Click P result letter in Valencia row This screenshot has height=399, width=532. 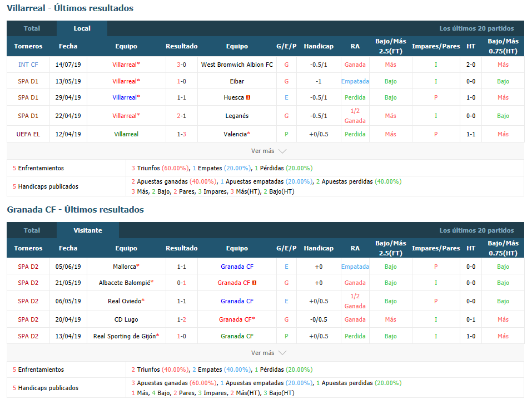click(x=286, y=134)
